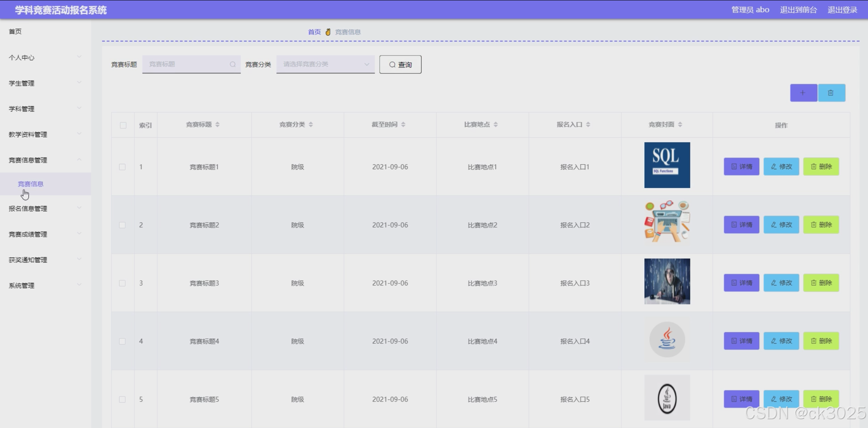Click the purple plus add button
Image resolution: width=868 pixels, height=428 pixels.
pyautogui.click(x=803, y=93)
